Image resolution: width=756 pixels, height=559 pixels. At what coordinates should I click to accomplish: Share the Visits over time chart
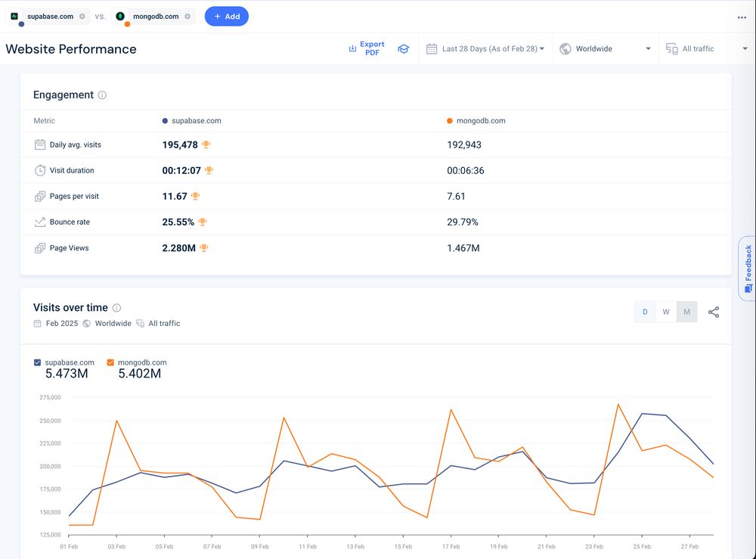[714, 312]
